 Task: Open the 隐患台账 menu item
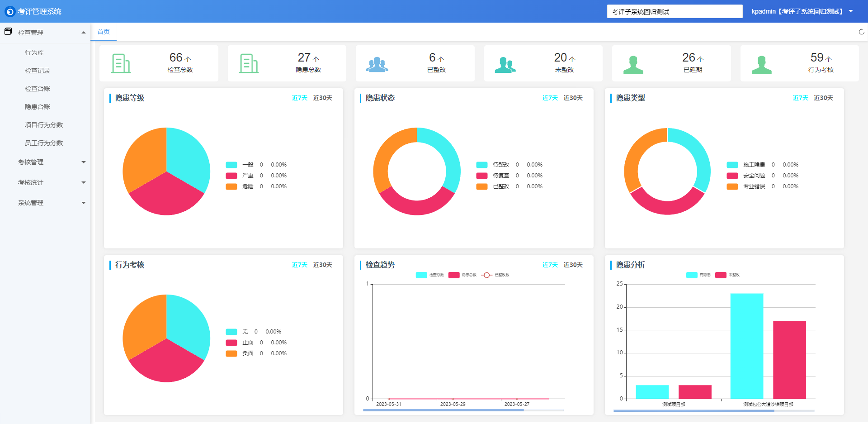[x=38, y=107]
